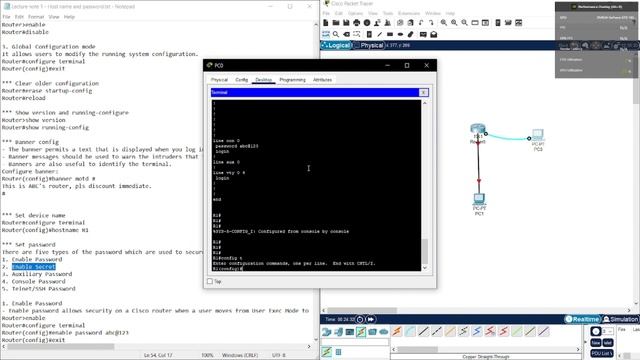This screenshot has height=360, width=640.
Task: Click 'Telnet/SSH Password' line in Notepad
Action: 38,289
